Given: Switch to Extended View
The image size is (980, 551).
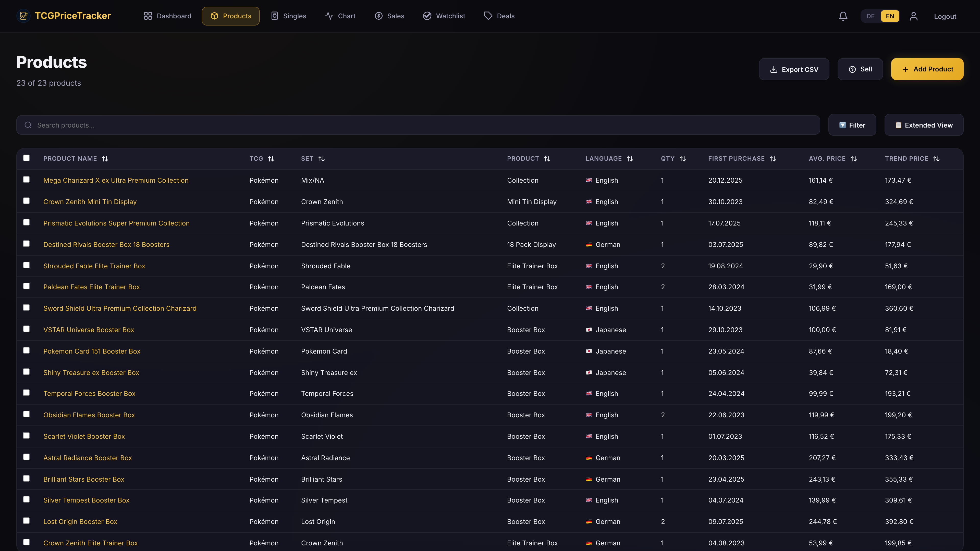Looking at the screenshot, I should (924, 125).
